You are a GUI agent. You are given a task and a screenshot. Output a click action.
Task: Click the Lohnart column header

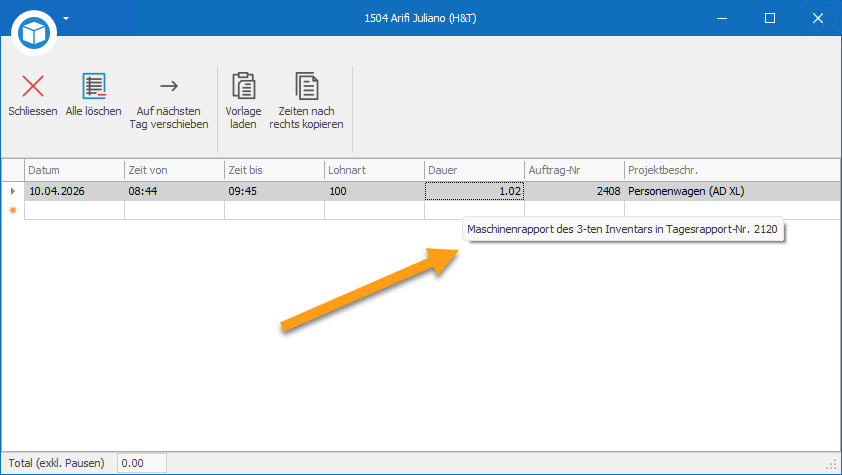[x=374, y=170]
